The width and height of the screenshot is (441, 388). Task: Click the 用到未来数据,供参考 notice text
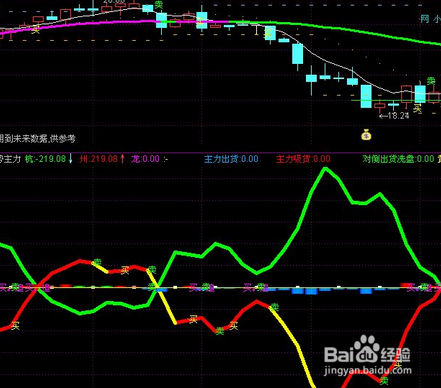point(37,139)
